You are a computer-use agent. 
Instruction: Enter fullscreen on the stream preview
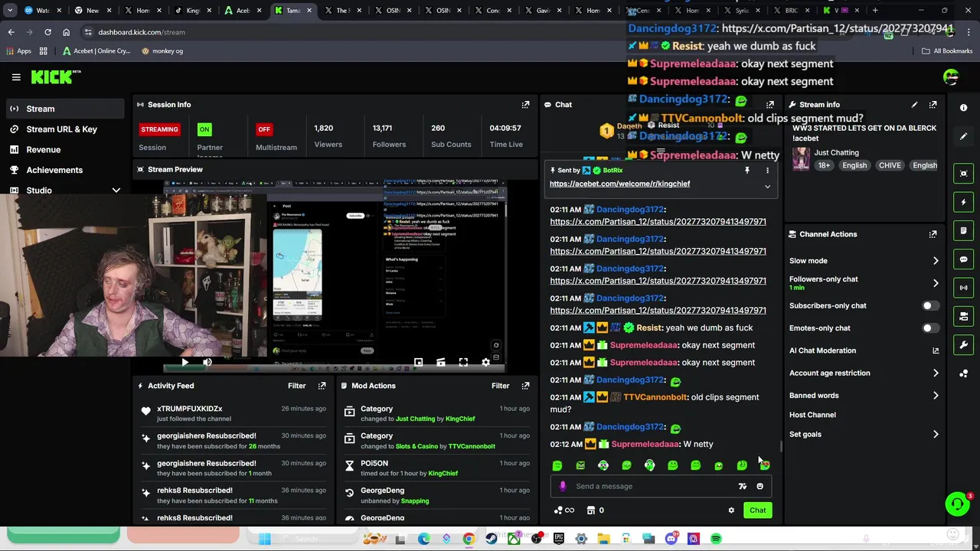(463, 362)
